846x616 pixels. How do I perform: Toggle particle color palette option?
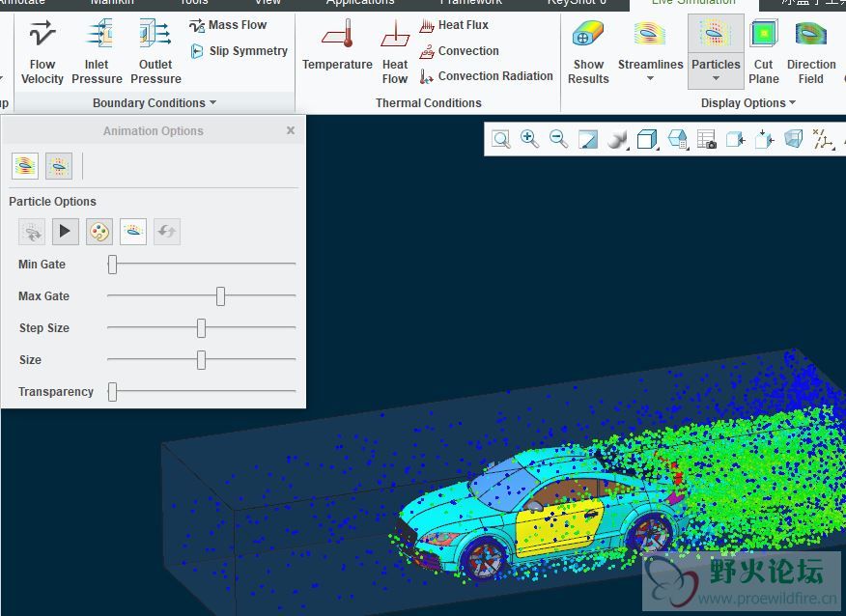[99, 232]
